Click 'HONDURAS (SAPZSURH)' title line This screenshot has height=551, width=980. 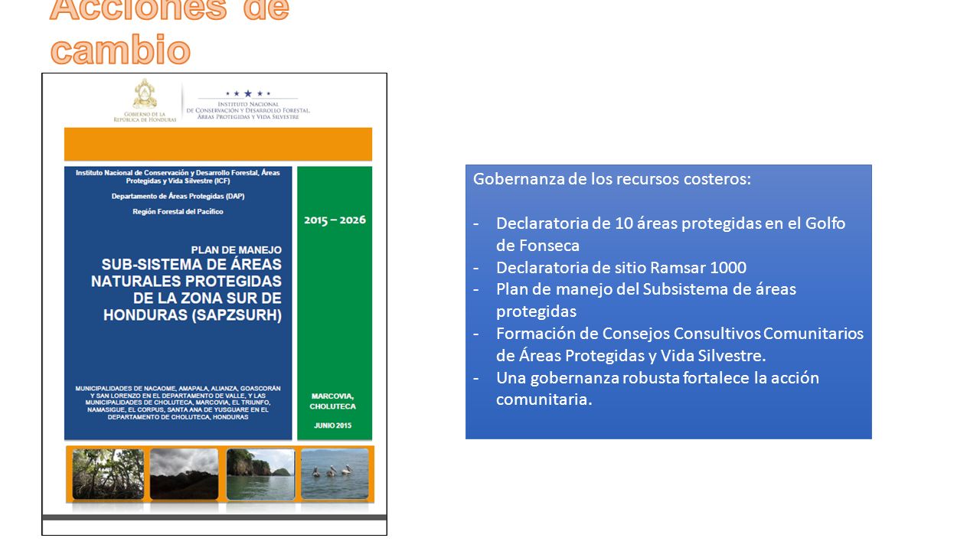(x=192, y=315)
